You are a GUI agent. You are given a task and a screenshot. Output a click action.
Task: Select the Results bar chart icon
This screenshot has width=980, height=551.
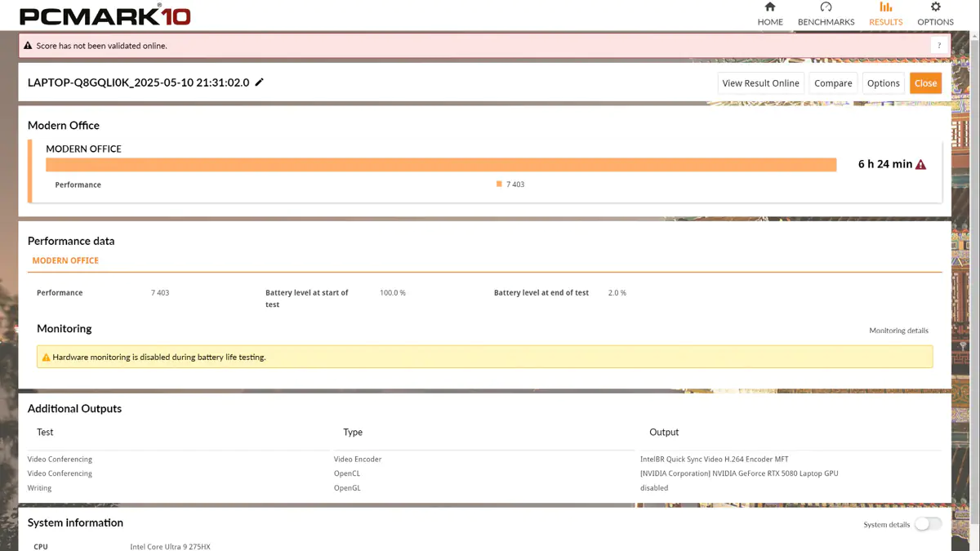pos(885,7)
